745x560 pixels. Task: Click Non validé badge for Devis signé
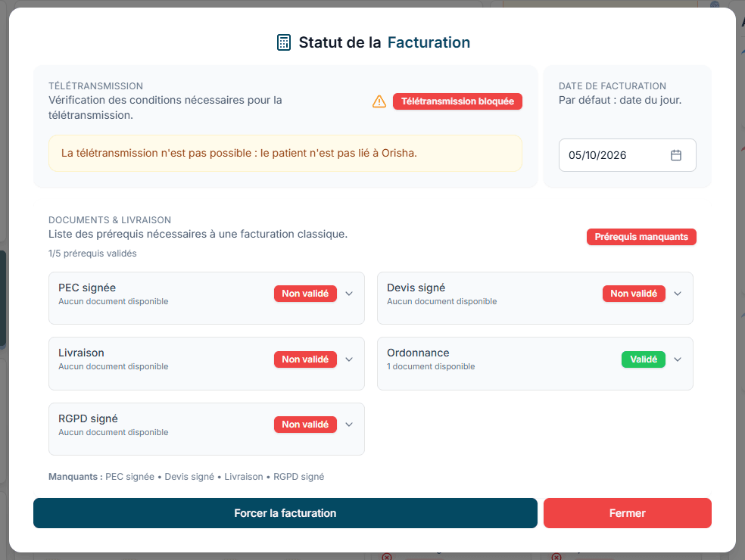pyautogui.click(x=634, y=294)
